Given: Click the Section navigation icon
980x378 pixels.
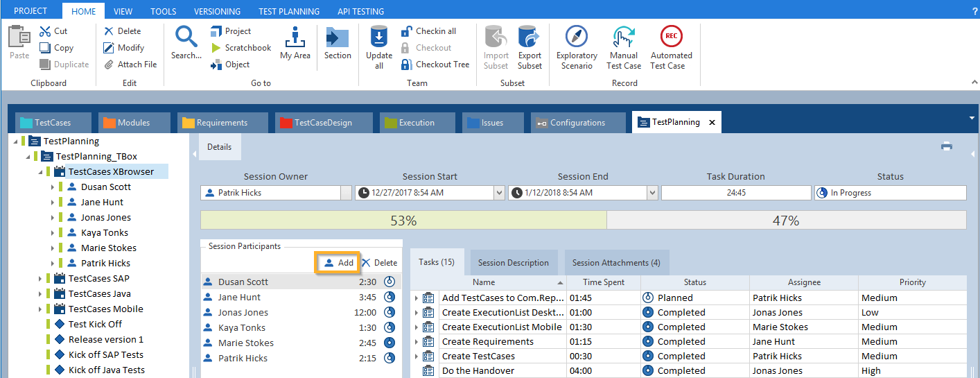Looking at the screenshot, I should pos(338,38).
